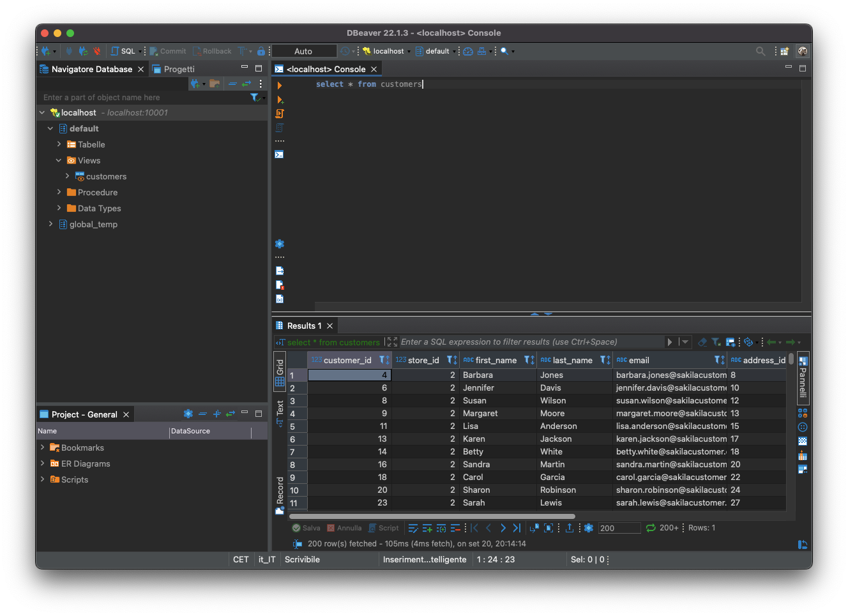The height and width of the screenshot is (616, 848).
Task: Click sort icon on last_name column
Action: tap(605, 360)
